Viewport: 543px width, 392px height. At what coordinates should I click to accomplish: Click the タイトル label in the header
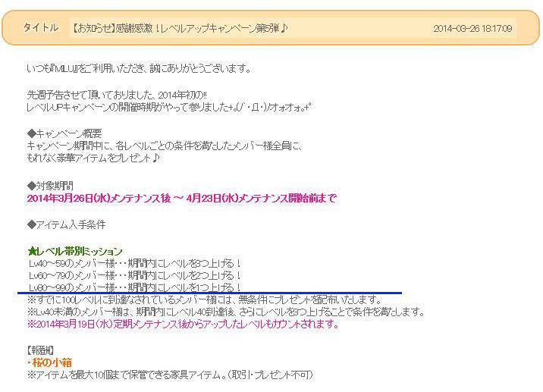click(40, 28)
